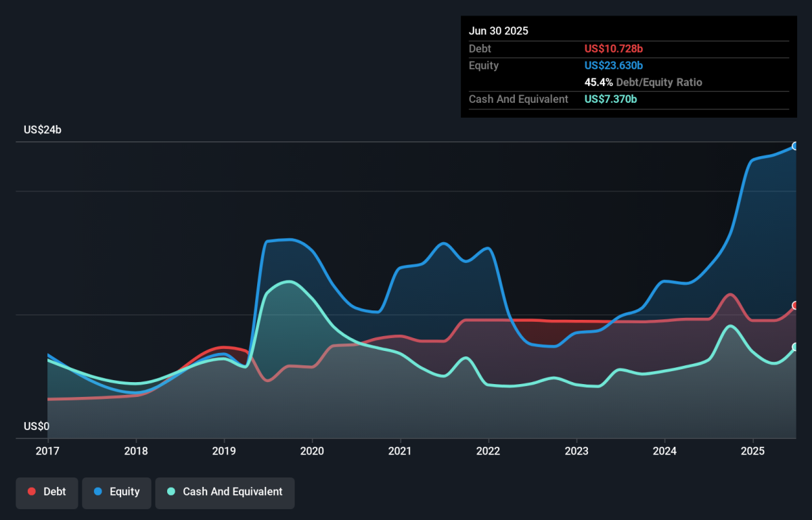
Task: Toggle the Equity series legend button
Action: [x=116, y=492]
